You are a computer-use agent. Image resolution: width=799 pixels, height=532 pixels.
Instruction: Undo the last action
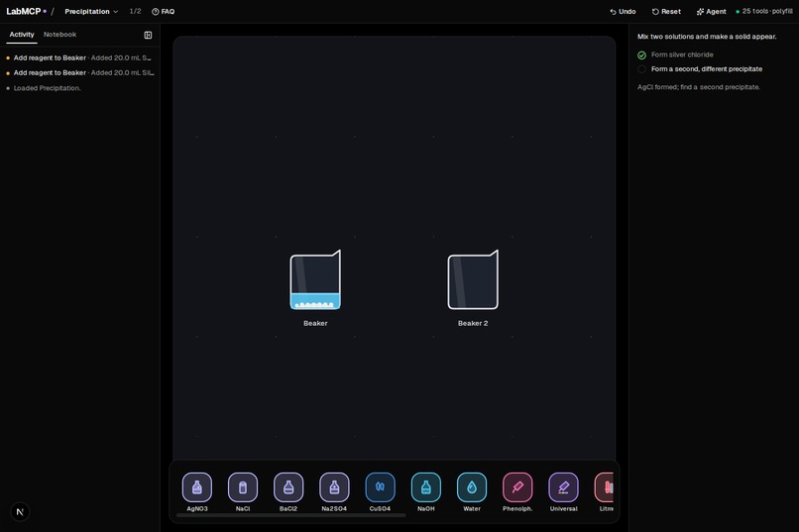(623, 11)
